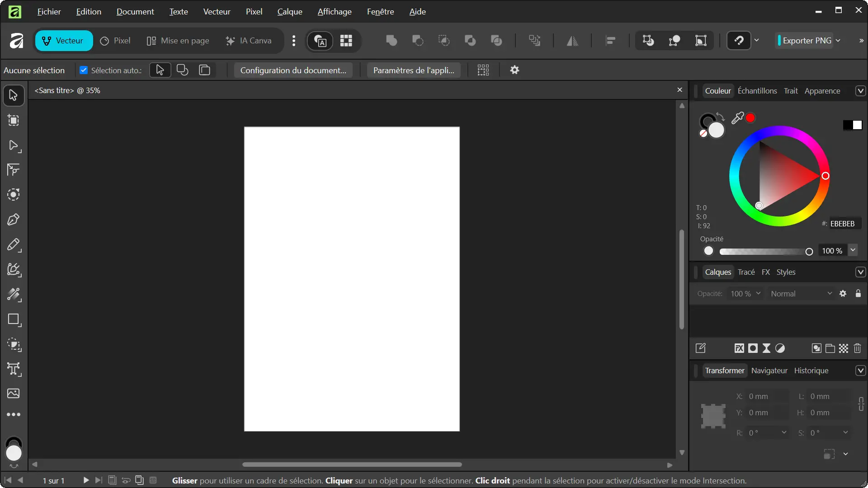Click the delete layer trash icon
This screenshot has width=868, height=488.
[x=858, y=348]
